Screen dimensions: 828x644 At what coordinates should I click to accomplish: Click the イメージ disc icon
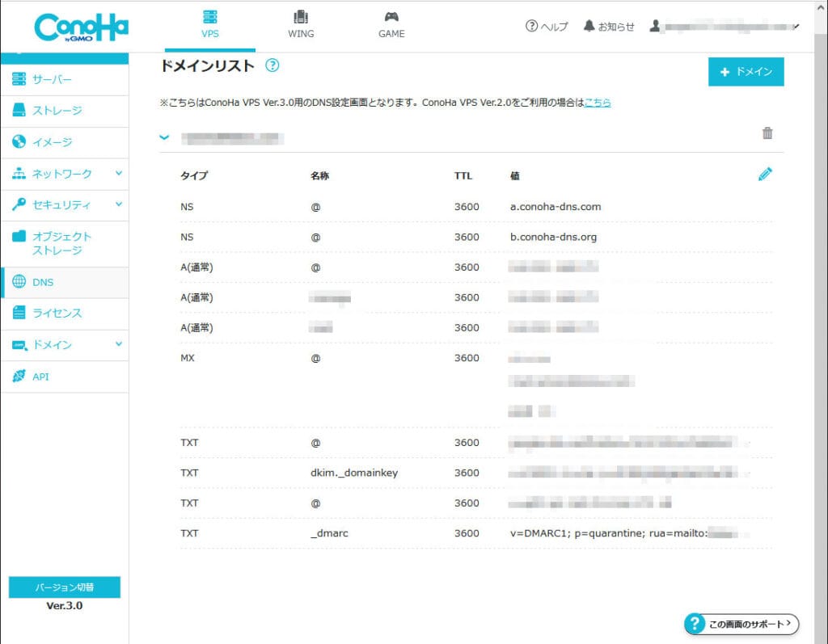(x=19, y=141)
